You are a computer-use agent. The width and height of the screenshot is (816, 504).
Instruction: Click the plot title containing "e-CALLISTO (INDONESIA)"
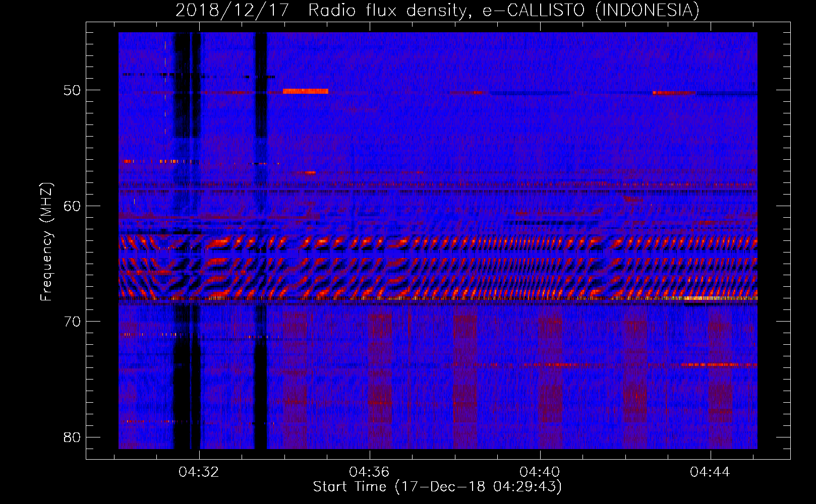coord(437,10)
